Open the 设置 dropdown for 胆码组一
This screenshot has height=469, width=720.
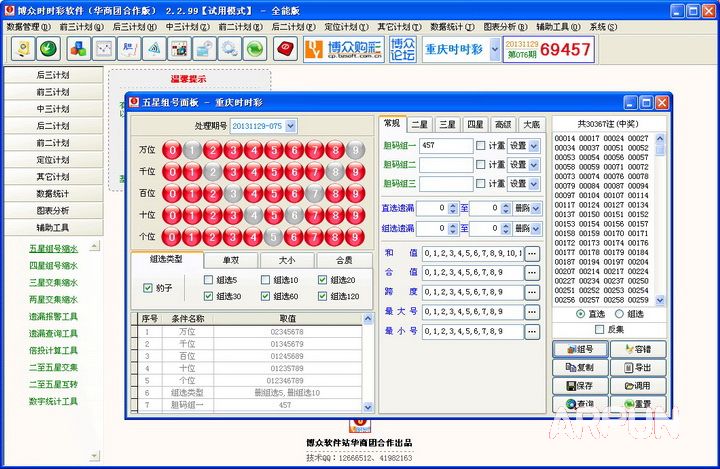pos(534,146)
